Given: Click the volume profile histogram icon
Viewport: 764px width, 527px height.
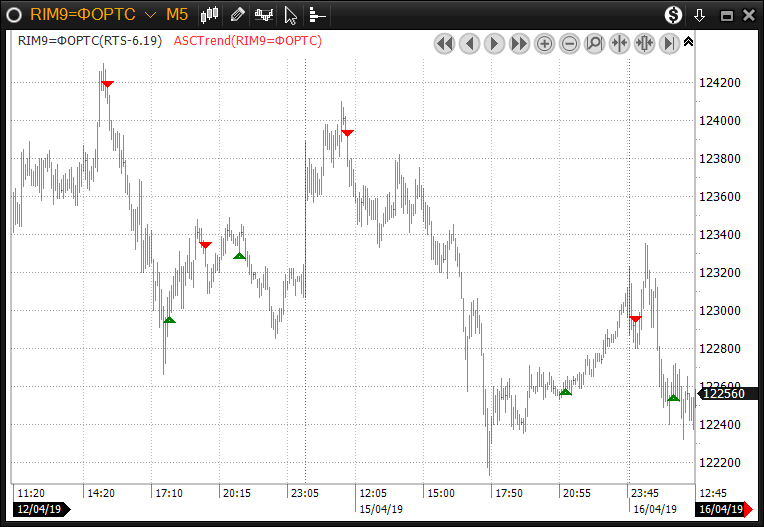Looking at the screenshot, I should tap(316, 15).
